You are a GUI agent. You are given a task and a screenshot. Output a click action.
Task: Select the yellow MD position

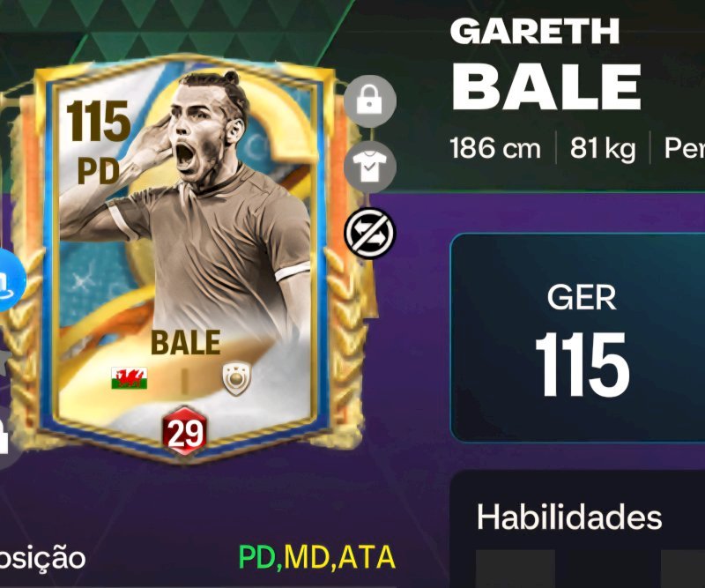click(x=308, y=558)
